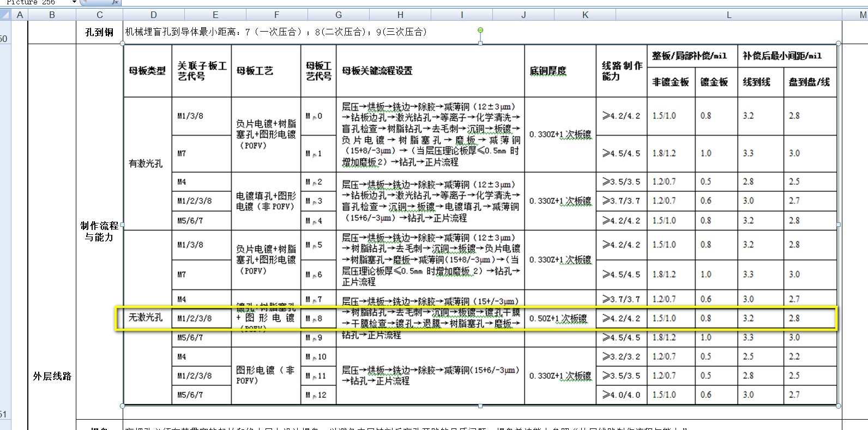Image resolution: width=868 pixels, height=430 pixels.
Task: Click the 2.2 value in the 盘到盘/线 column
Action: pyautogui.click(x=794, y=356)
